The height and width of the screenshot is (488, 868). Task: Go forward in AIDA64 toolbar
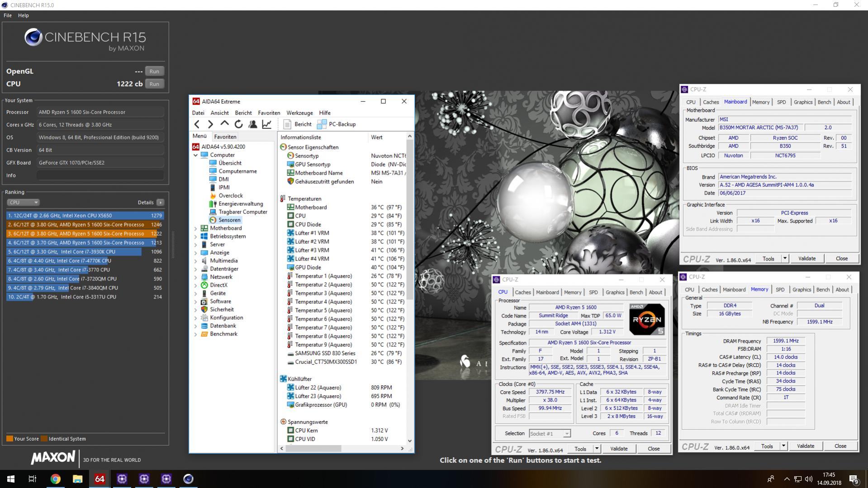(x=210, y=124)
